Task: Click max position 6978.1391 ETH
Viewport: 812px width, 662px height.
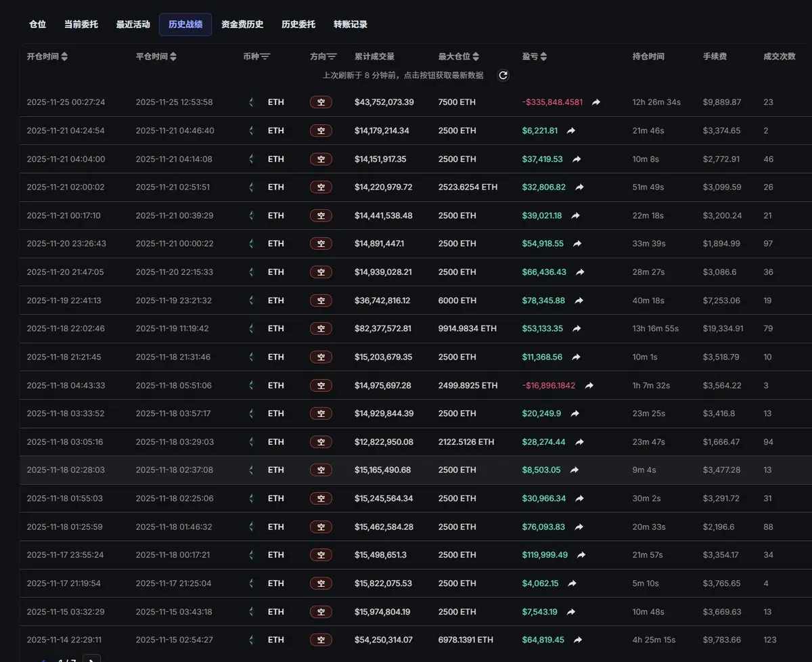Action: click(x=466, y=640)
